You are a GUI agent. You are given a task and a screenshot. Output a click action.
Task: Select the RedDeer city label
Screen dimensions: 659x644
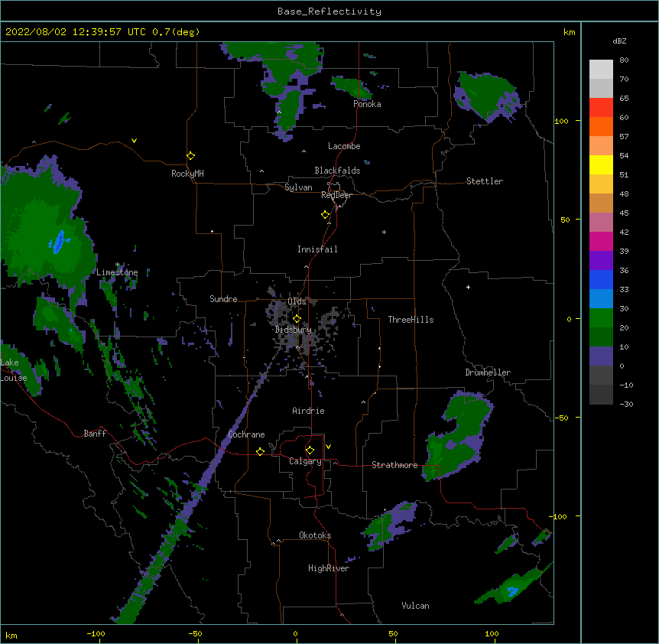pyautogui.click(x=336, y=195)
